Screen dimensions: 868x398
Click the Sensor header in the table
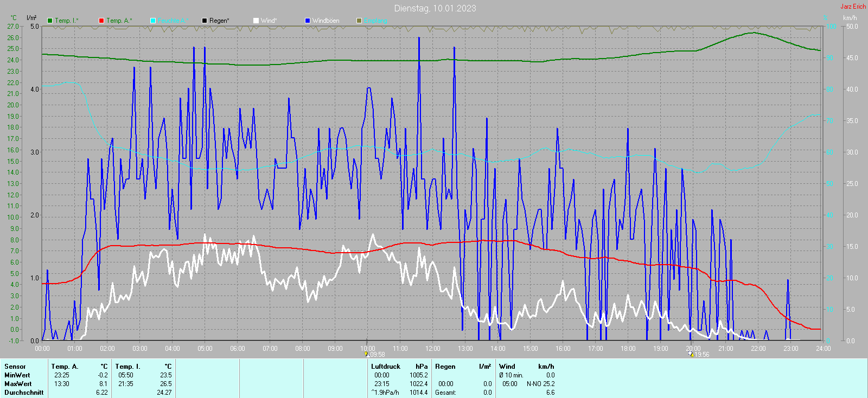(15, 367)
